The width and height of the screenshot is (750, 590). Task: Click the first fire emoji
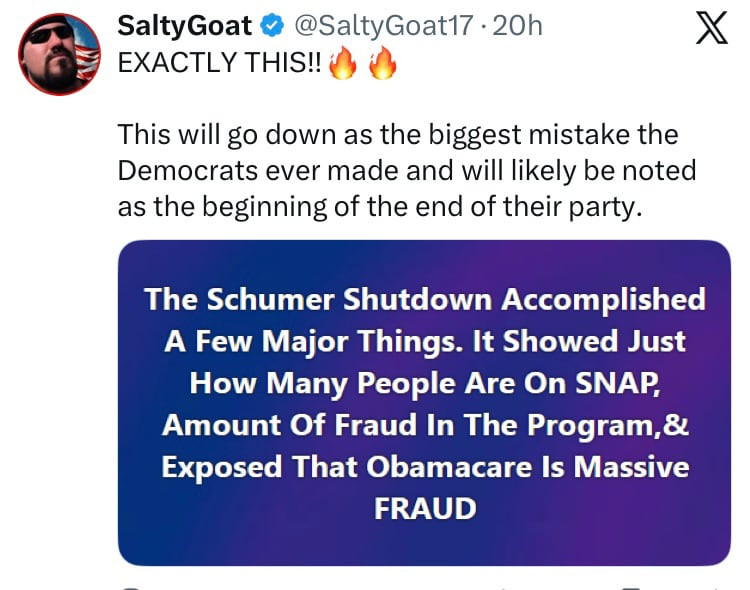pyautogui.click(x=343, y=65)
